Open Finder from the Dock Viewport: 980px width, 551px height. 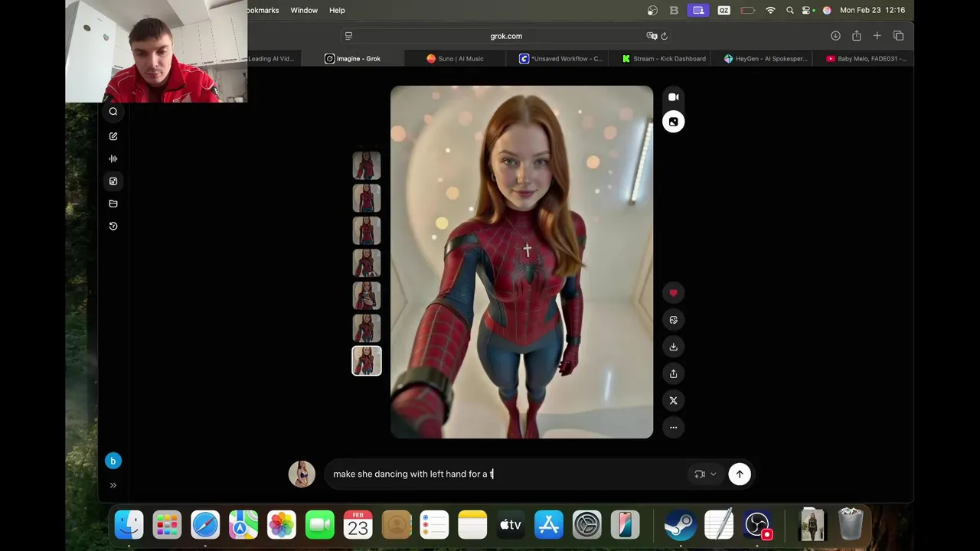tap(129, 524)
